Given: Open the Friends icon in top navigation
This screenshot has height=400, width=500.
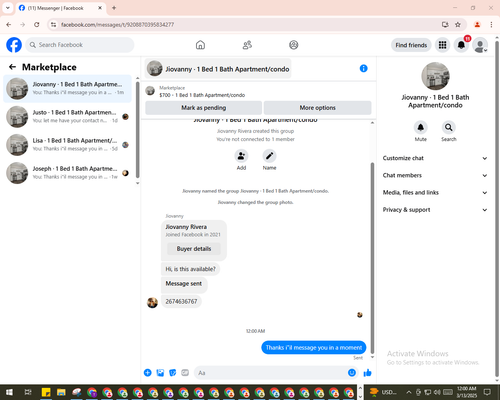Looking at the screenshot, I should pyautogui.click(x=247, y=45).
